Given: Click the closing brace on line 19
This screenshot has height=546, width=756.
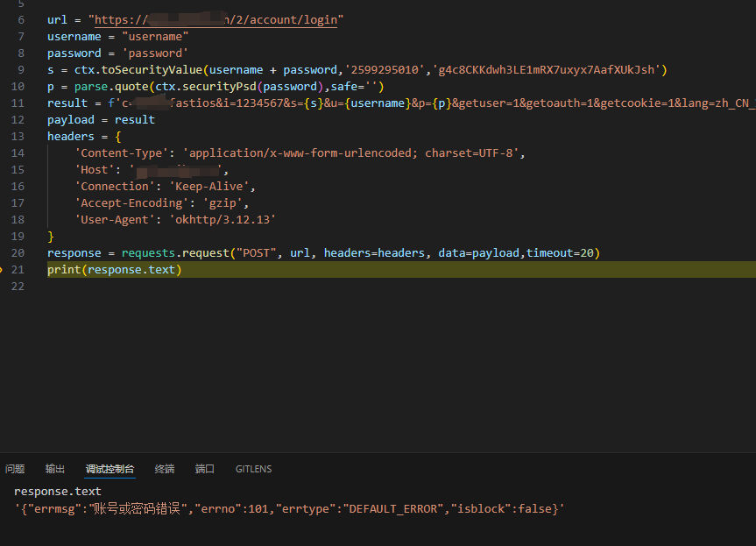Looking at the screenshot, I should (x=51, y=237).
